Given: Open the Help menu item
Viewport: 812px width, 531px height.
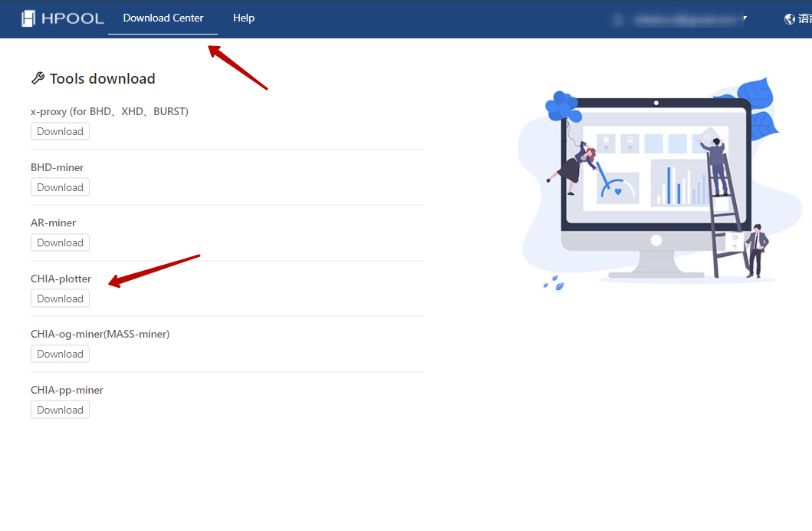Looking at the screenshot, I should [243, 18].
